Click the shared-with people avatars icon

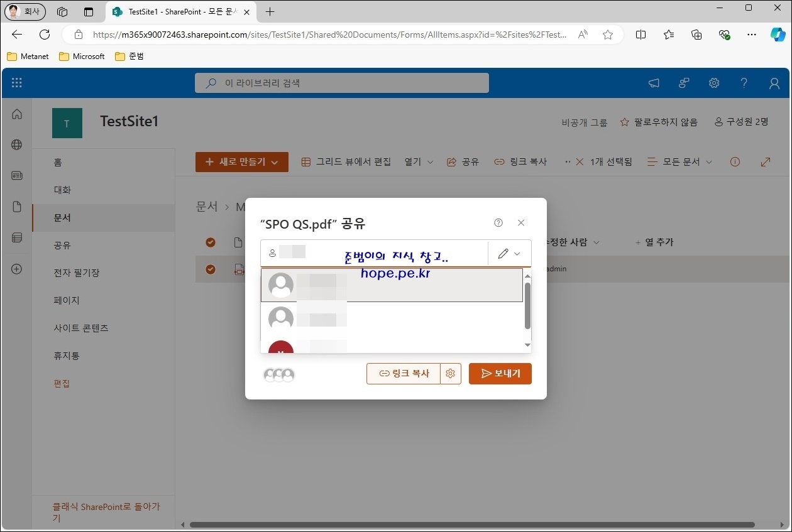(x=279, y=374)
